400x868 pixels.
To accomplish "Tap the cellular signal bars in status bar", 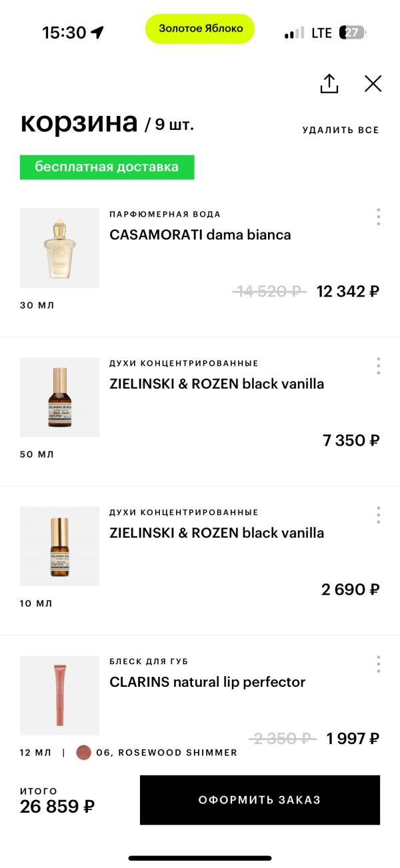I will click(x=294, y=33).
